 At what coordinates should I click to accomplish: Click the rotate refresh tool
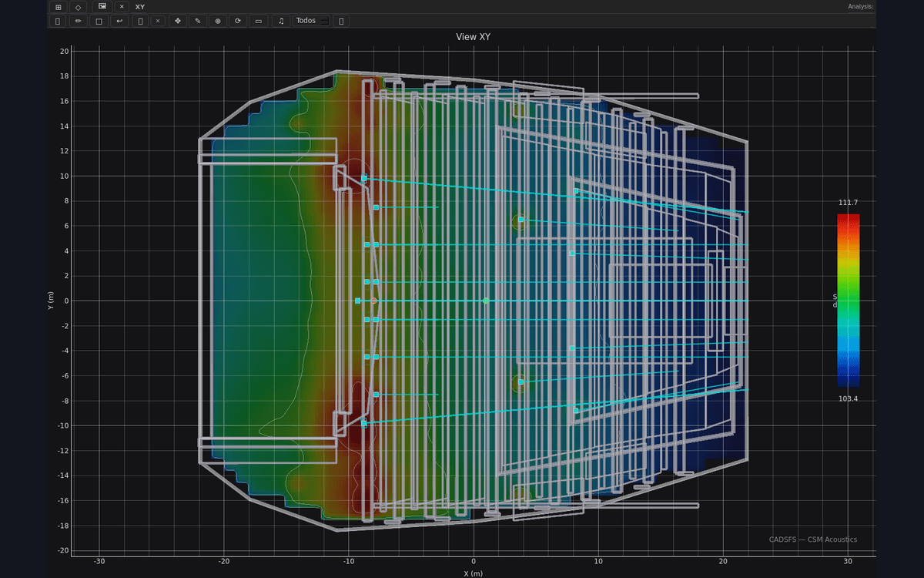click(238, 21)
